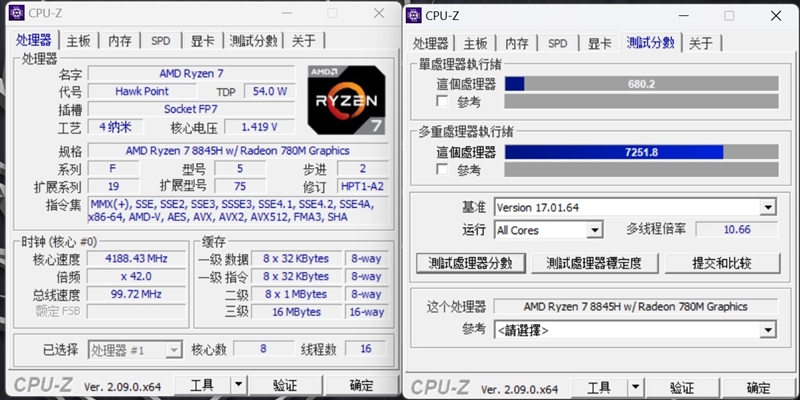
Task: Click the 核心速度 value 4188.43 MHz
Action: 136,258
